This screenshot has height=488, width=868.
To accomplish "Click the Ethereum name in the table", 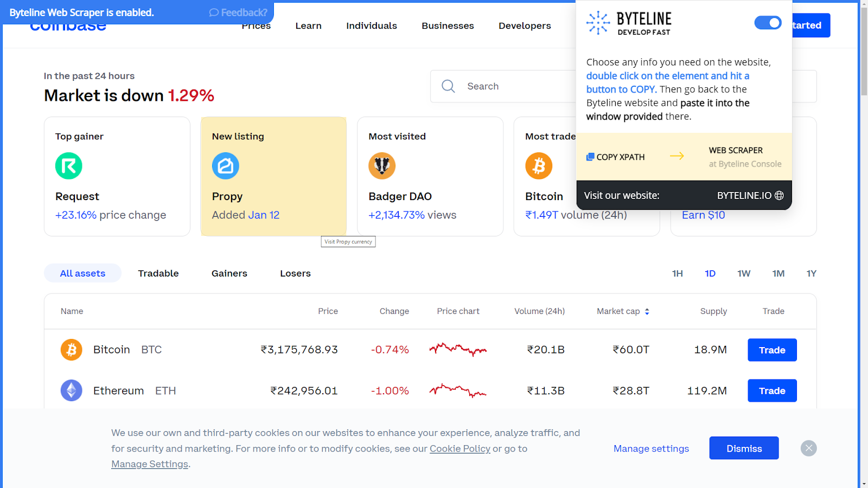I will (119, 390).
